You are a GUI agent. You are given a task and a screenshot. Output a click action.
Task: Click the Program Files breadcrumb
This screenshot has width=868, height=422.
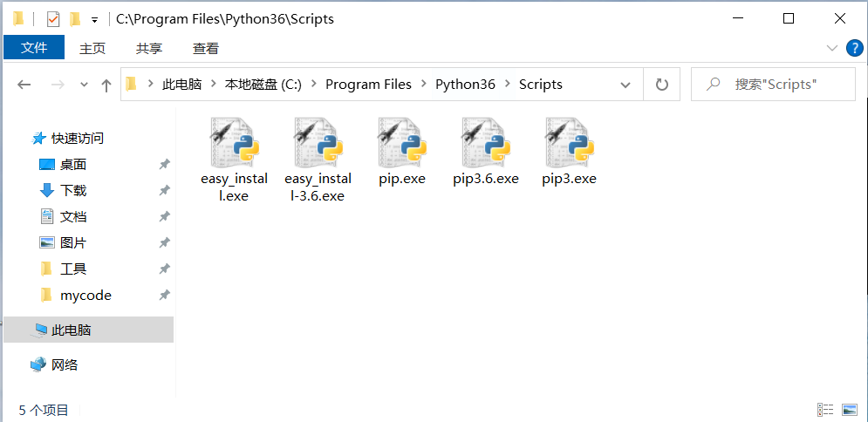coord(368,85)
